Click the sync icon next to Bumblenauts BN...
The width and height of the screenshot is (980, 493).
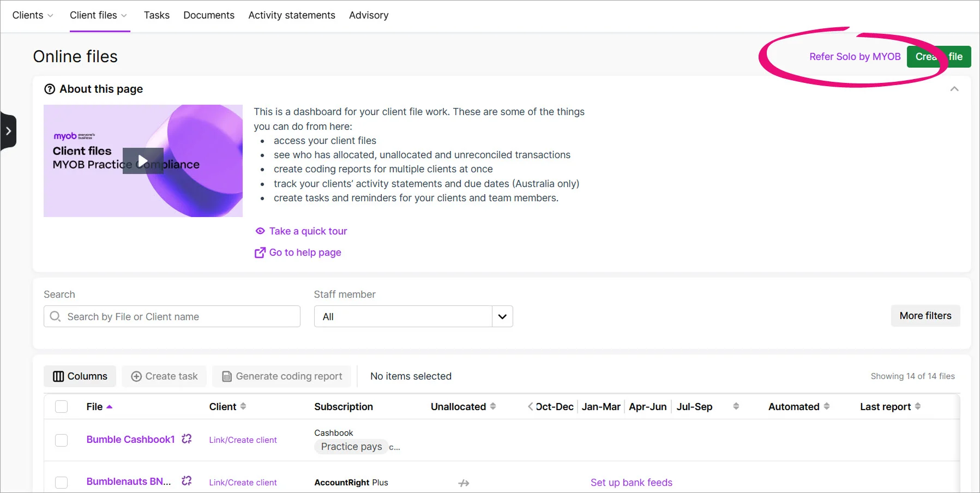[x=187, y=481]
